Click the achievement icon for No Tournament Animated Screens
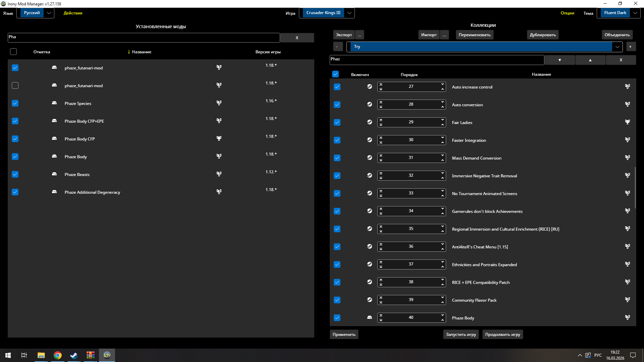 628,193
